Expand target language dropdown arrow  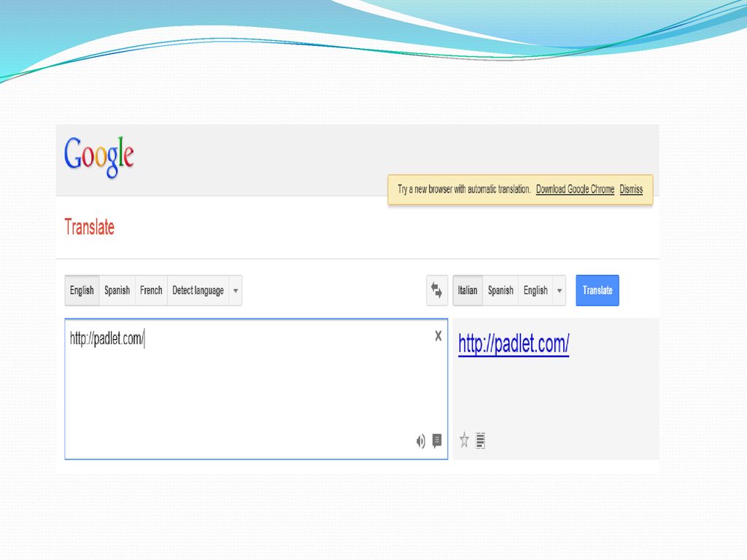tap(560, 290)
